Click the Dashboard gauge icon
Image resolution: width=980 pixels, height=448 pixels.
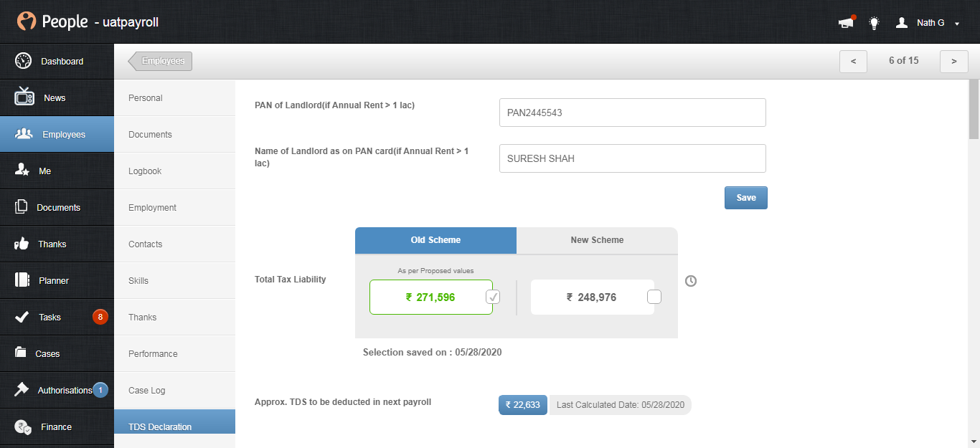tap(23, 61)
